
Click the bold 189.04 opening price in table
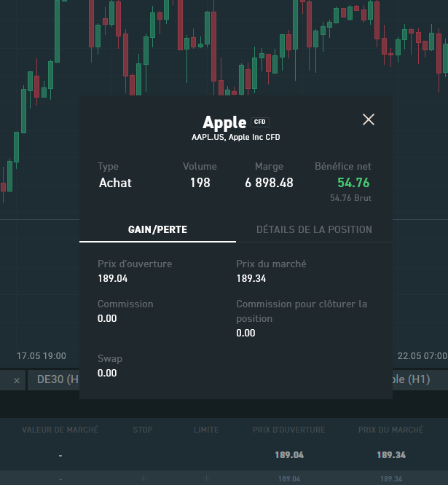(289, 455)
